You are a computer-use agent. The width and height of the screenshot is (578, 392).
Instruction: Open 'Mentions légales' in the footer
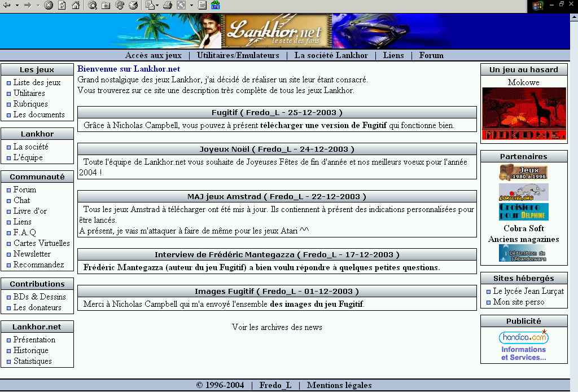pos(339,385)
